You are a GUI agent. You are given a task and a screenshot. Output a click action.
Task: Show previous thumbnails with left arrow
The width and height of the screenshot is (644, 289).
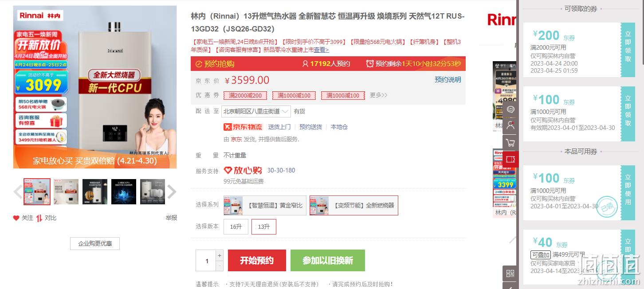click(x=18, y=192)
